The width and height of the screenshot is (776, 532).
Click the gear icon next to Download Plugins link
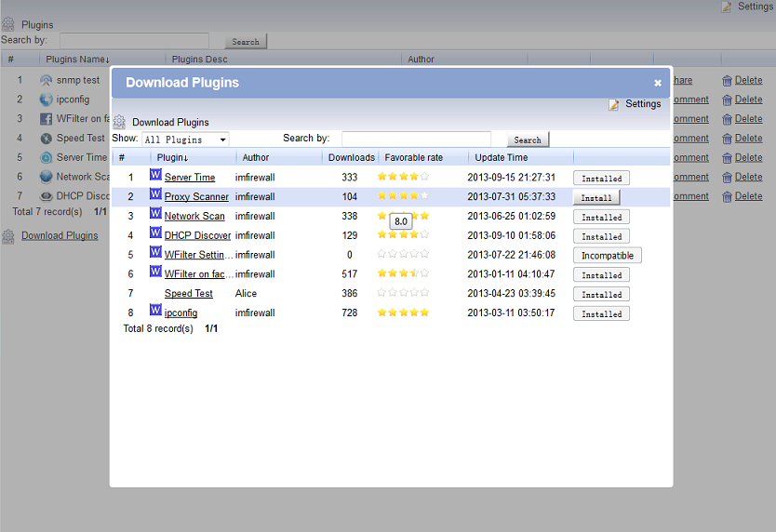tap(8, 236)
